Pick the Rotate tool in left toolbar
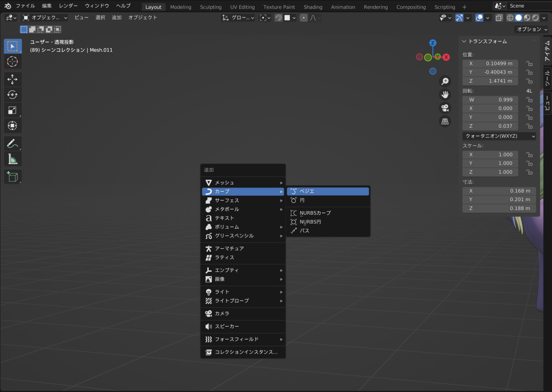Screen dimensions: 552x392 pyautogui.click(x=12, y=95)
